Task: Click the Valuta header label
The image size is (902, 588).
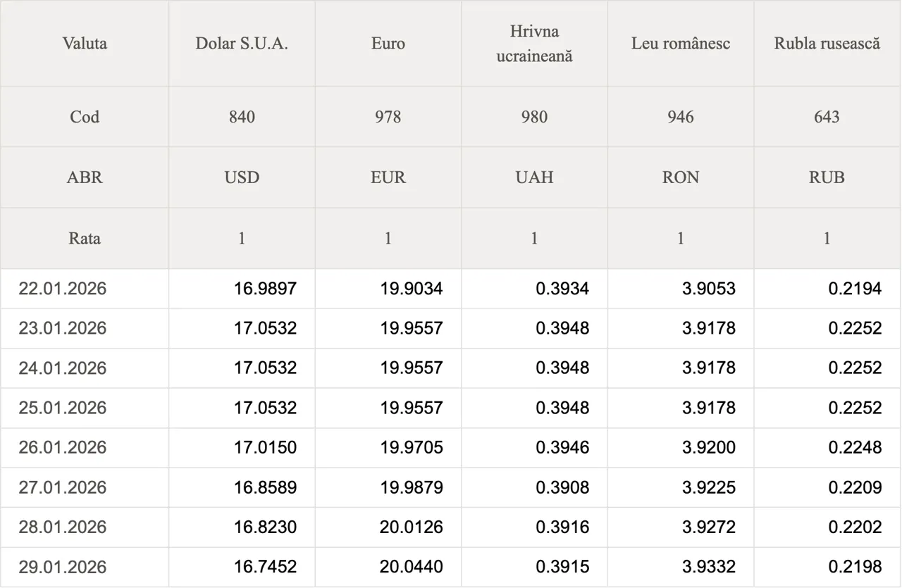Action: point(85,44)
